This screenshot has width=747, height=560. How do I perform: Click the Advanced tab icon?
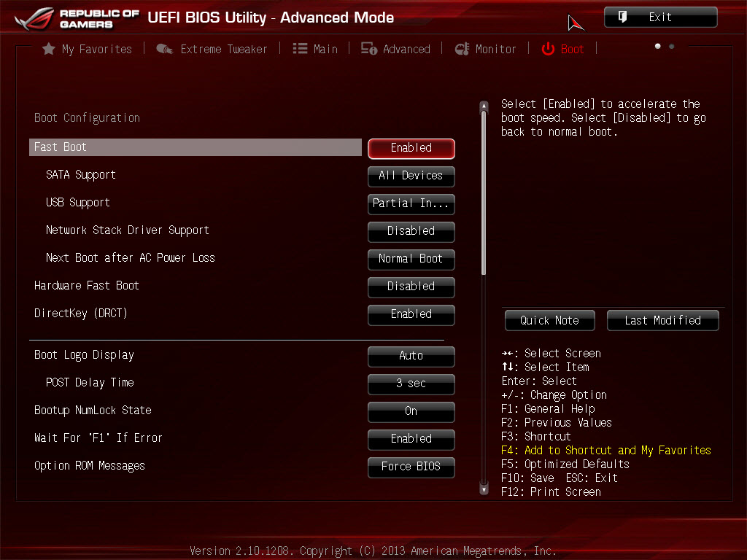(368, 49)
